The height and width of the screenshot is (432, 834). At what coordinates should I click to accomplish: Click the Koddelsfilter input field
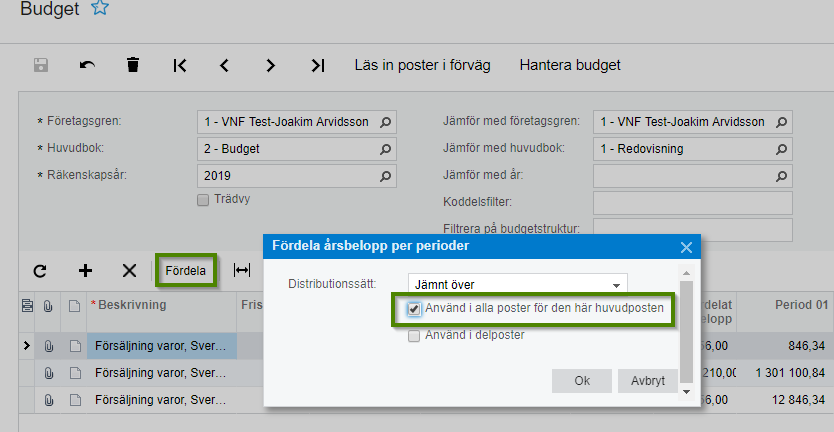tap(692, 203)
